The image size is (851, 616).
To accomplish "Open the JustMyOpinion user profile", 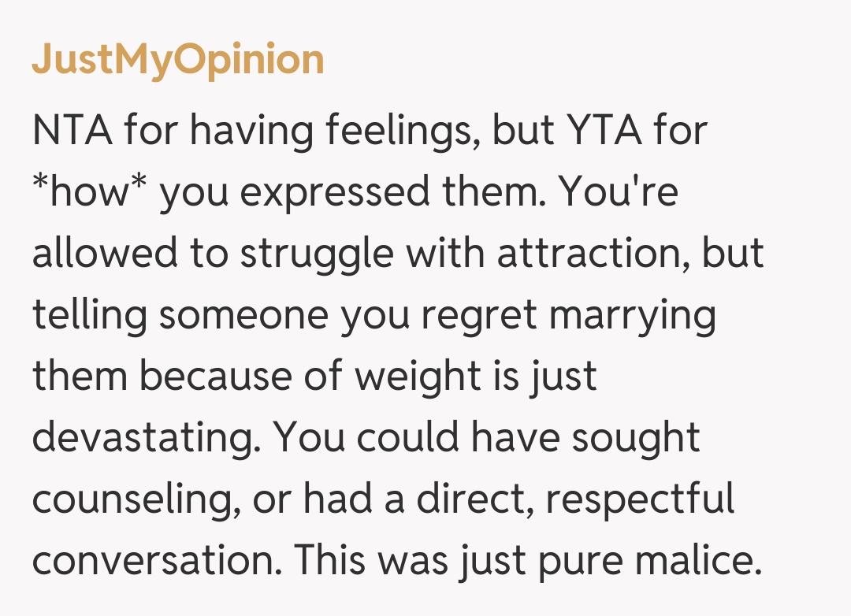I will click(178, 61).
